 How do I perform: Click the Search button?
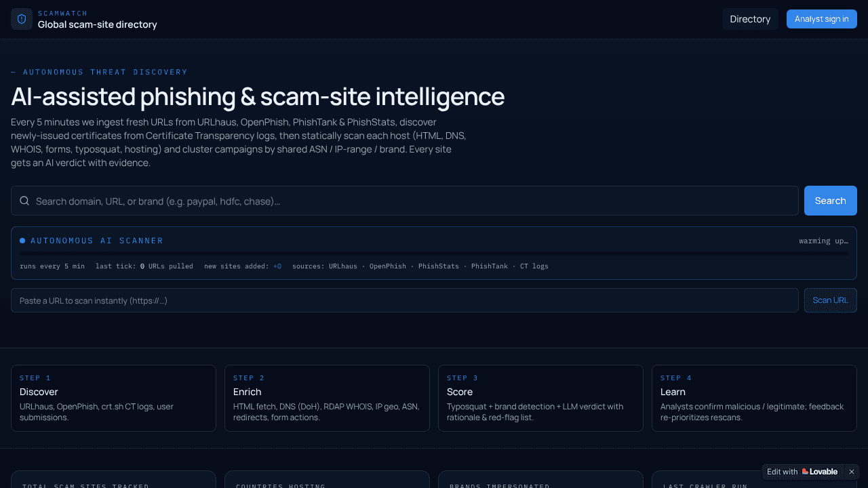click(831, 201)
